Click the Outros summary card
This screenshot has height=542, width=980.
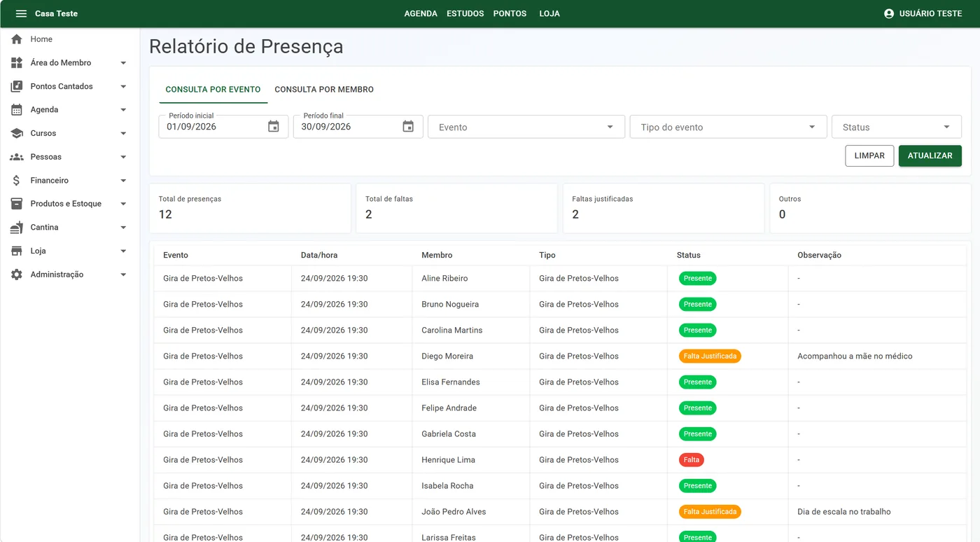click(x=870, y=208)
